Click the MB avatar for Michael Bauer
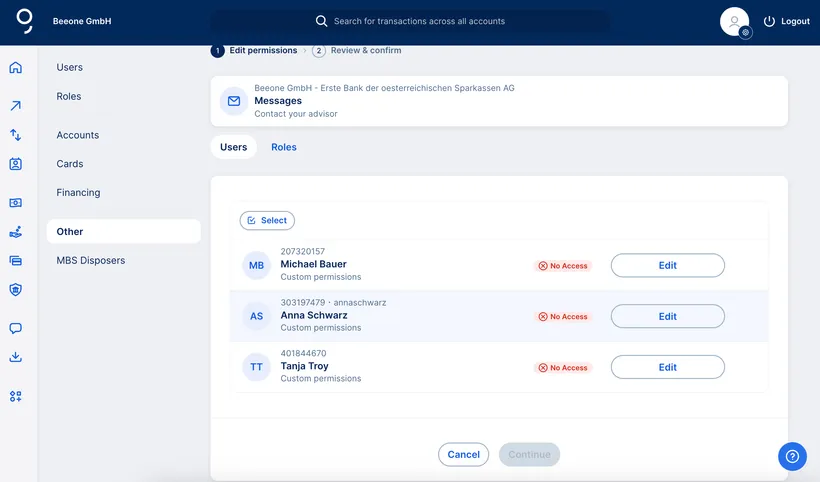The width and height of the screenshot is (820, 482). [x=256, y=265]
